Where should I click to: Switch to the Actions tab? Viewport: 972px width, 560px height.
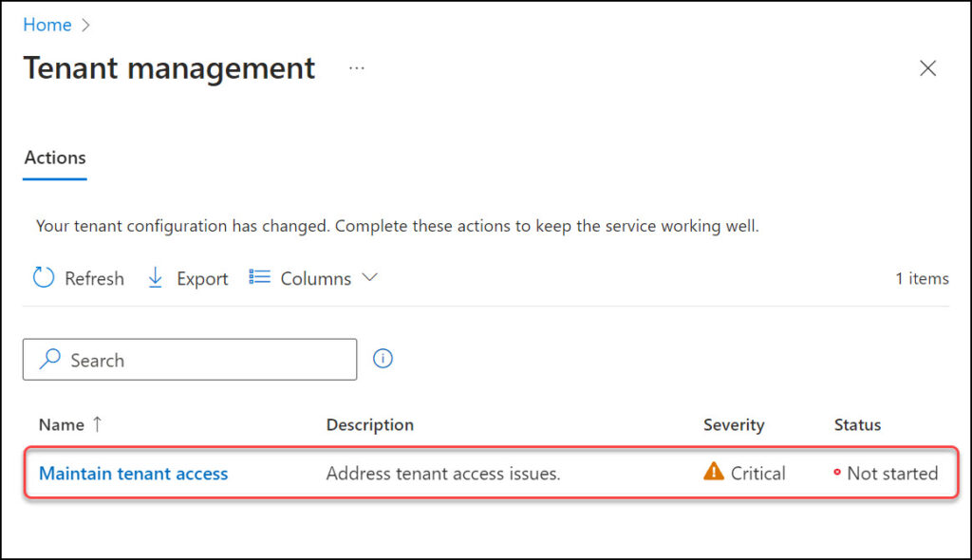(55, 159)
